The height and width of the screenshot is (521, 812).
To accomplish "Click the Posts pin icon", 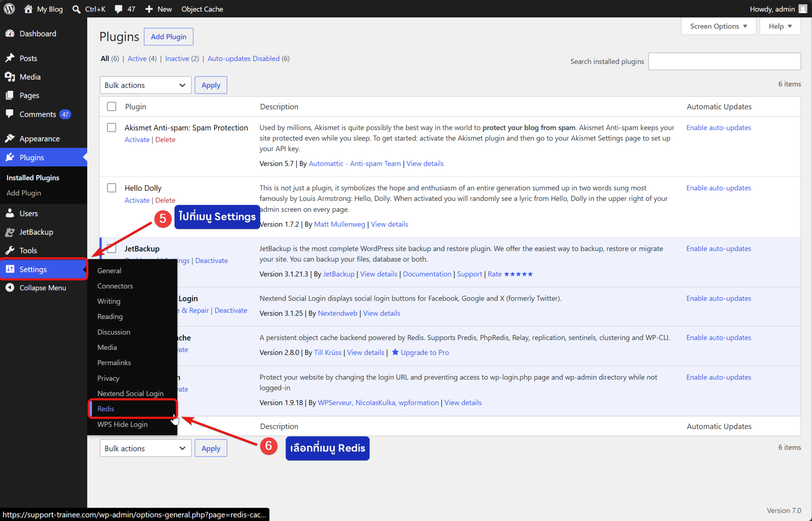I will pos(10,58).
